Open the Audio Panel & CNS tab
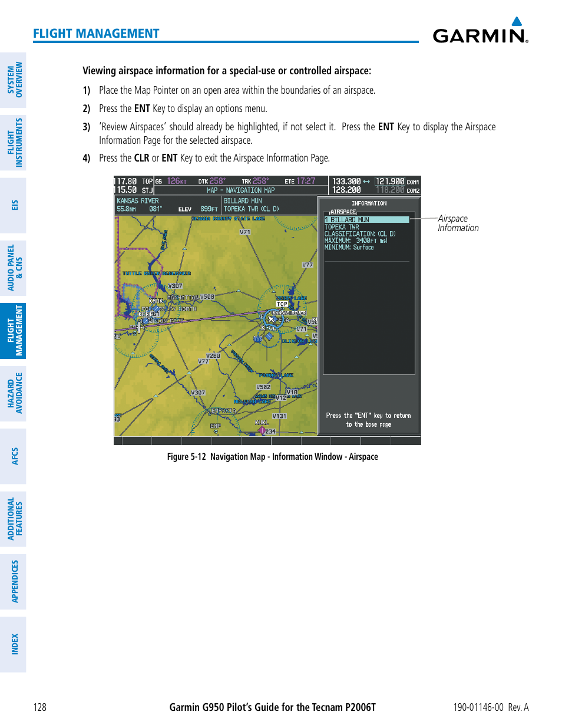The height and width of the screenshot is (728, 562). pos(14,268)
